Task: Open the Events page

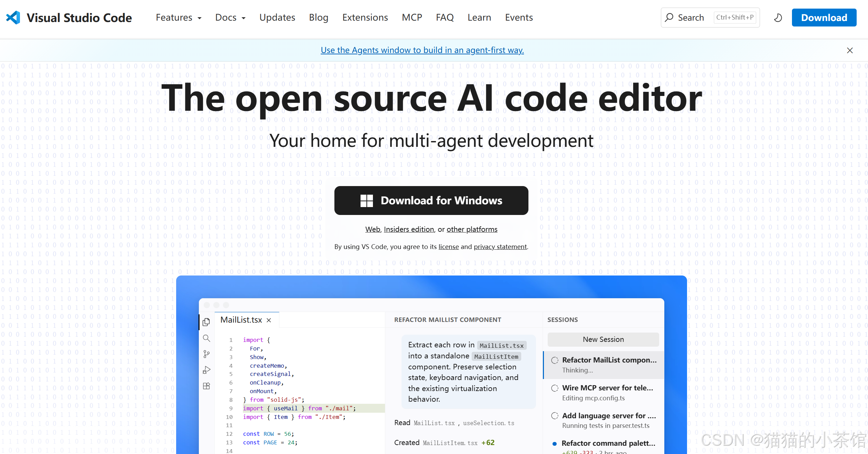Action: coord(519,18)
